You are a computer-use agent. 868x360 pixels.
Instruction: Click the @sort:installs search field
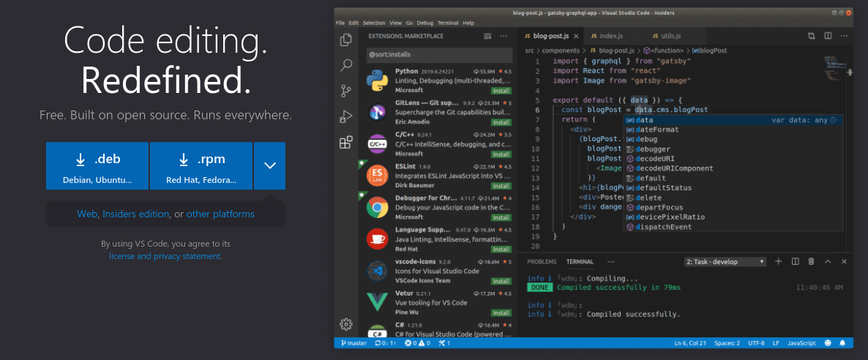[x=440, y=54]
